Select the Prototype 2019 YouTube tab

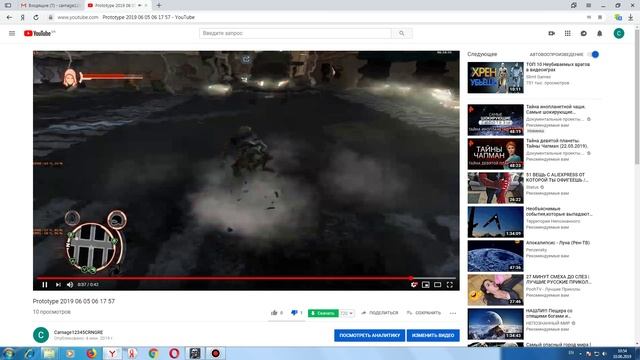114,5
